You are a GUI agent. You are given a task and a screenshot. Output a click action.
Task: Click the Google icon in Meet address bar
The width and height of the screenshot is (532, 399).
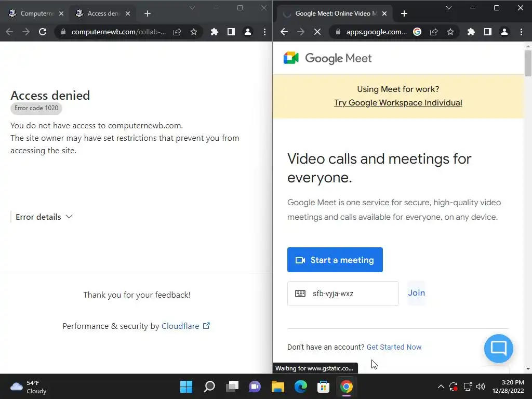(x=417, y=32)
